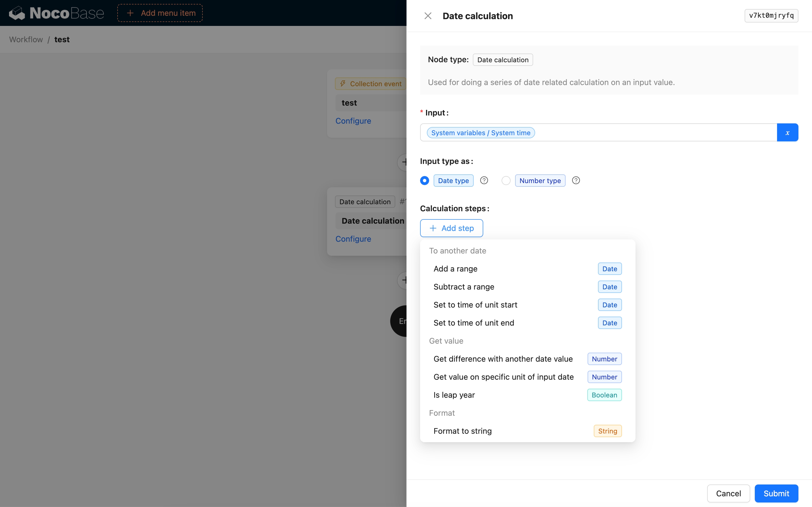812x507 pixels.
Task: Click the Date calculation panel close icon
Action: point(427,16)
